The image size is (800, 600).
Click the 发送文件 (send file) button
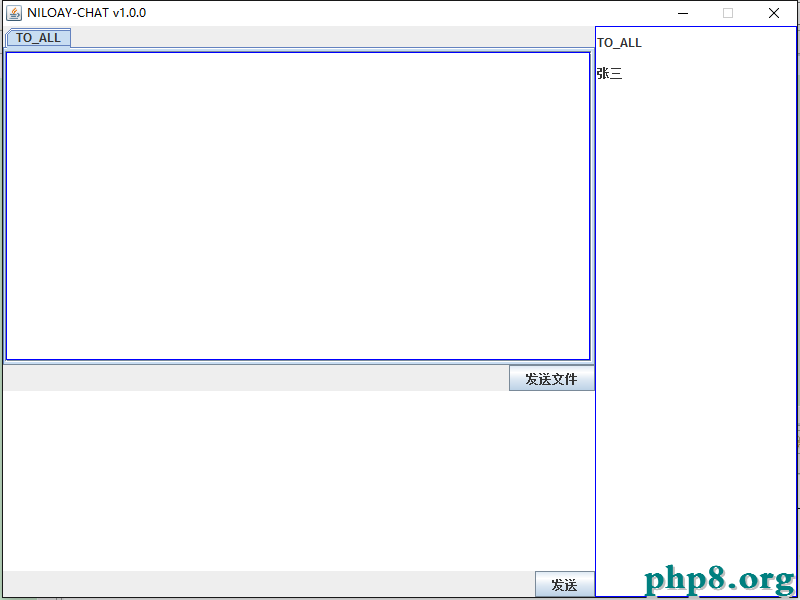pyautogui.click(x=552, y=379)
